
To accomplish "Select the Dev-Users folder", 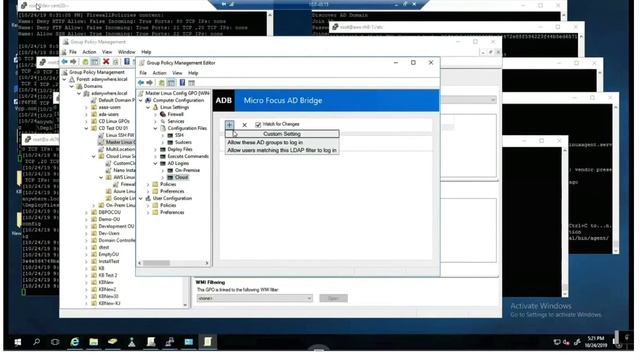I will pos(109,233).
